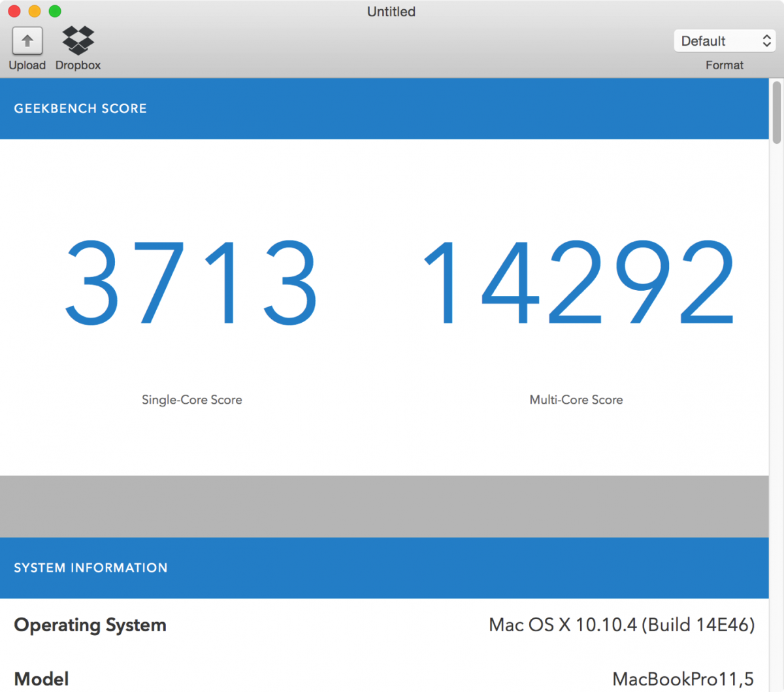Click the Upload toolbar button

(x=27, y=48)
